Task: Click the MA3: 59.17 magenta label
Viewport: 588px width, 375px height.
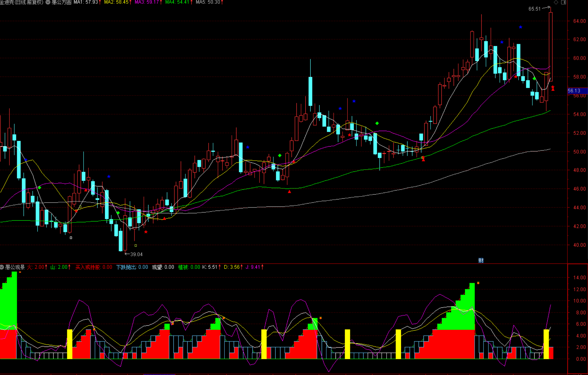Action: (147, 2)
